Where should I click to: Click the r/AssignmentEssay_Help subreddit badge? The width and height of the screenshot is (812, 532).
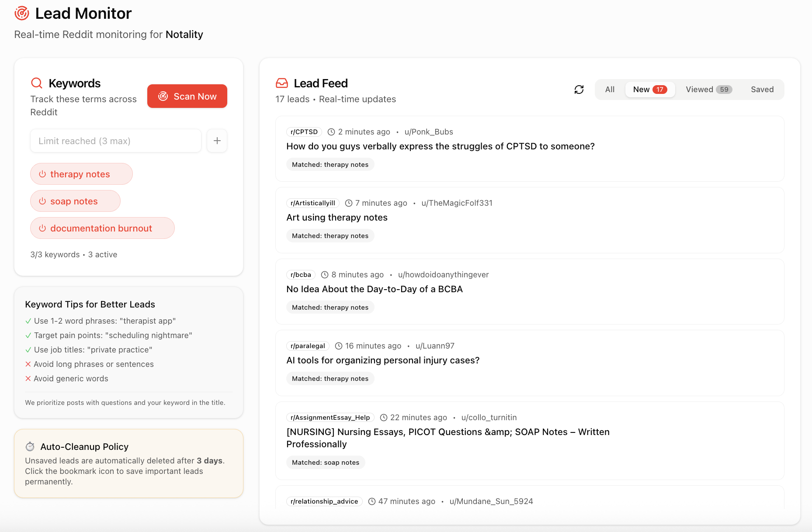click(330, 418)
